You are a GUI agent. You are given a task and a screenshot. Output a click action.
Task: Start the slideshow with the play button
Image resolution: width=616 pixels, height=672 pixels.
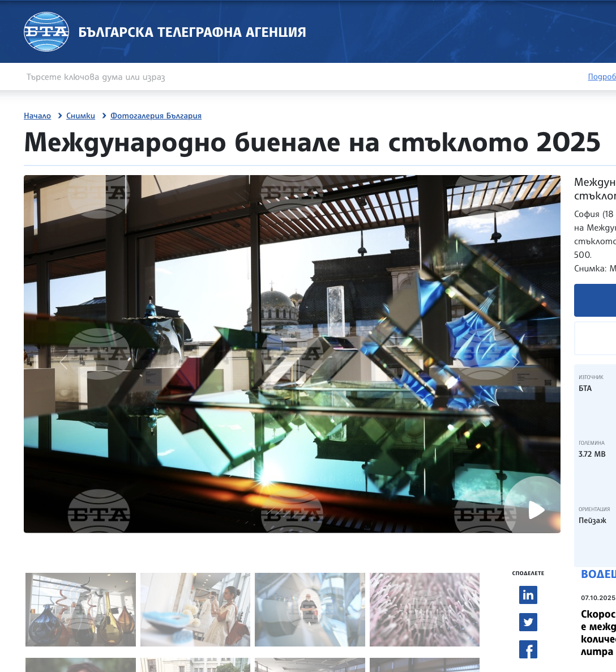[535, 510]
